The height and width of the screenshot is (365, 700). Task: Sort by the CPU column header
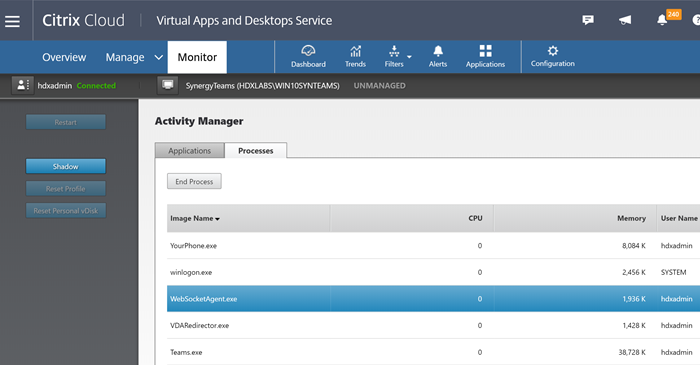tap(412, 218)
